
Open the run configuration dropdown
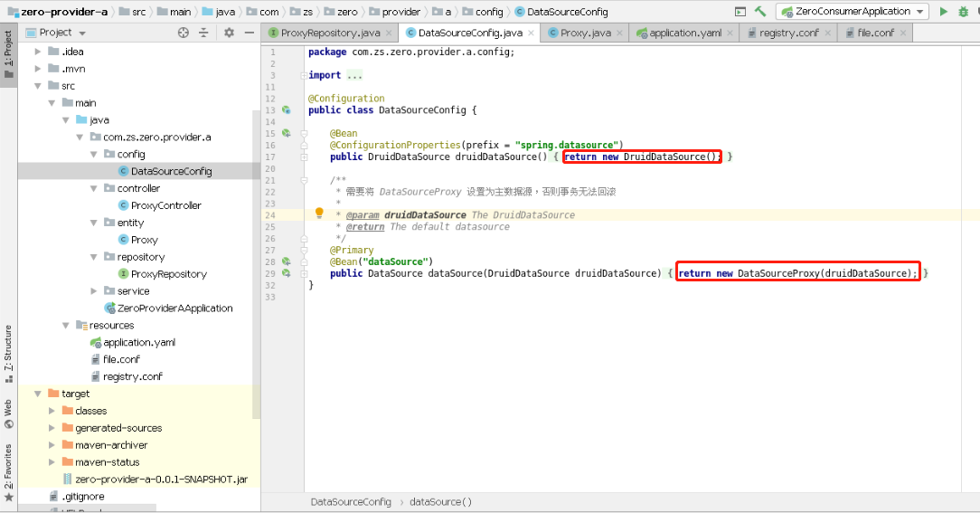coord(852,11)
